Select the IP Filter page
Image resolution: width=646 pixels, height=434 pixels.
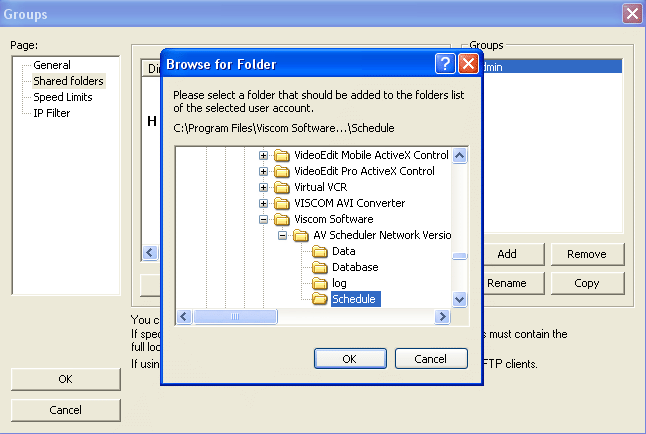click(53, 113)
